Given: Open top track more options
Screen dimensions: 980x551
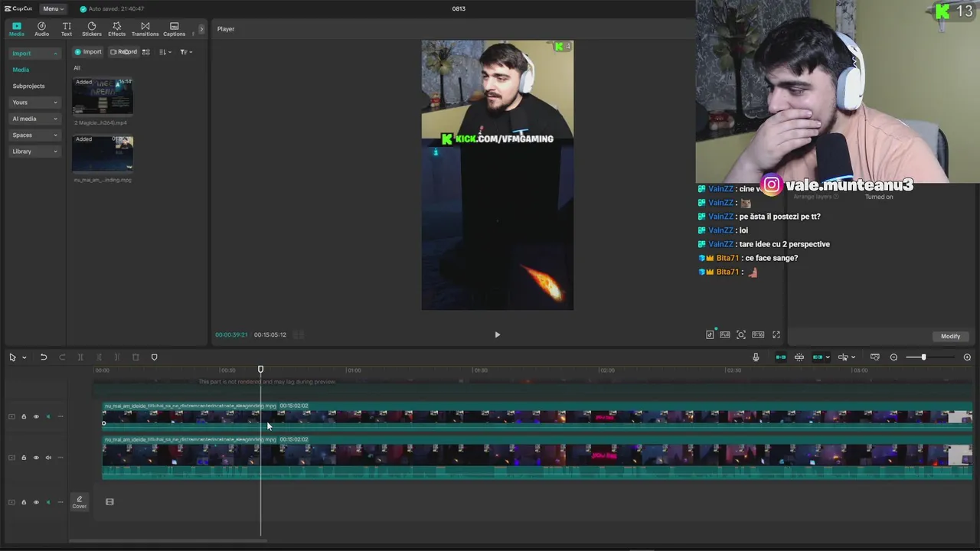Looking at the screenshot, I should tap(60, 416).
